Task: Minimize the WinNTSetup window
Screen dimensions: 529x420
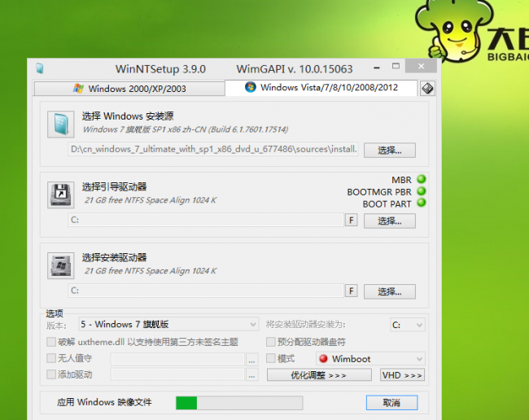Action: click(x=377, y=68)
